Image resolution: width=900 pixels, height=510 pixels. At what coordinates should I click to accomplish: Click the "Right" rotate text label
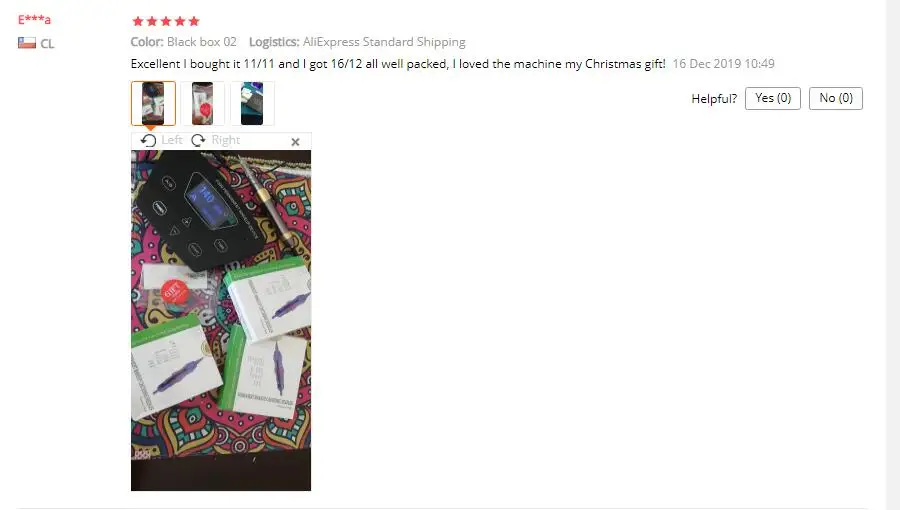click(226, 140)
